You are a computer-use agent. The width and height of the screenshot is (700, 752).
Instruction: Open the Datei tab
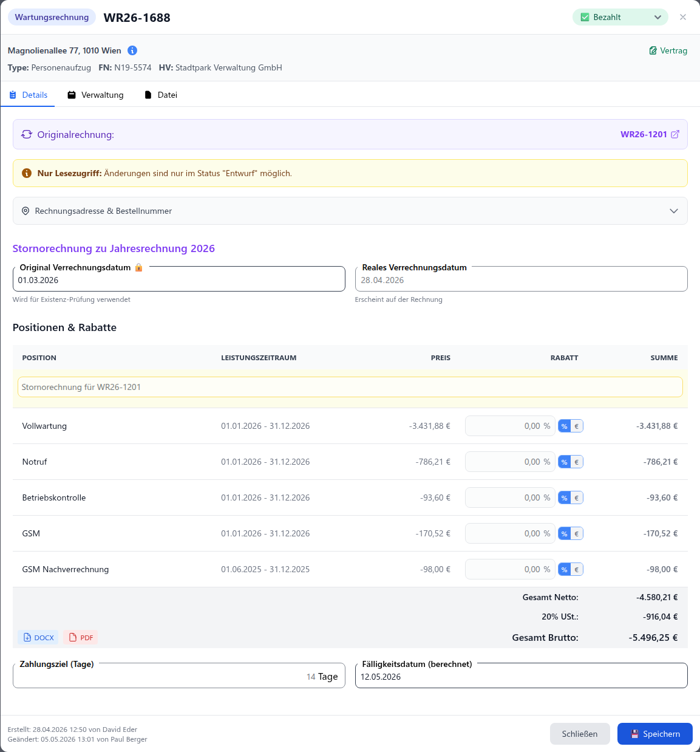coord(161,95)
